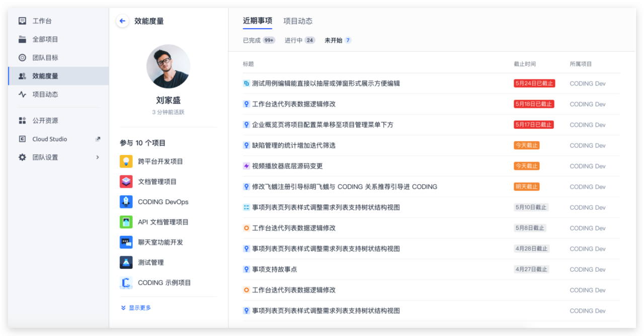Click the 5月18日已截止 red badge
The width and height of the screenshot is (644, 336).
[x=534, y=104]
